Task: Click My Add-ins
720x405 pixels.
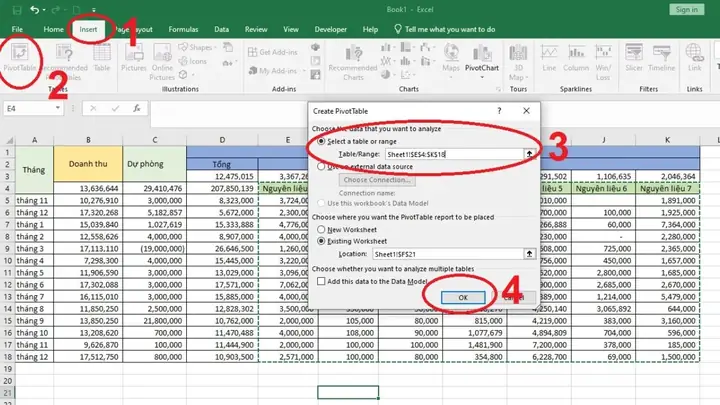Action: (273, 71)
